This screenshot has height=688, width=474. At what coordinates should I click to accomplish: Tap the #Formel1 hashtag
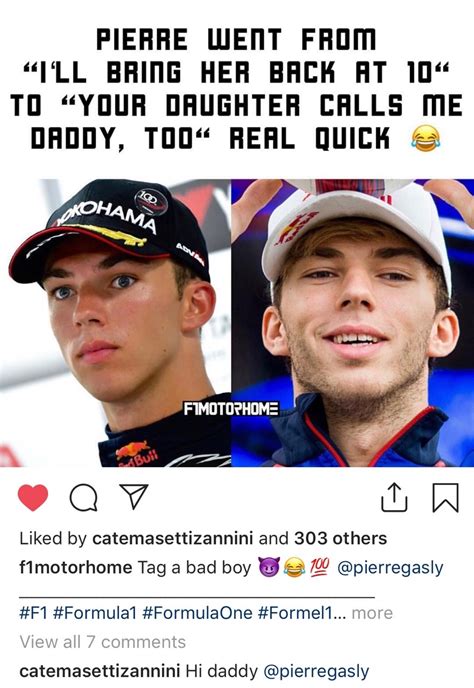[297, 613]
